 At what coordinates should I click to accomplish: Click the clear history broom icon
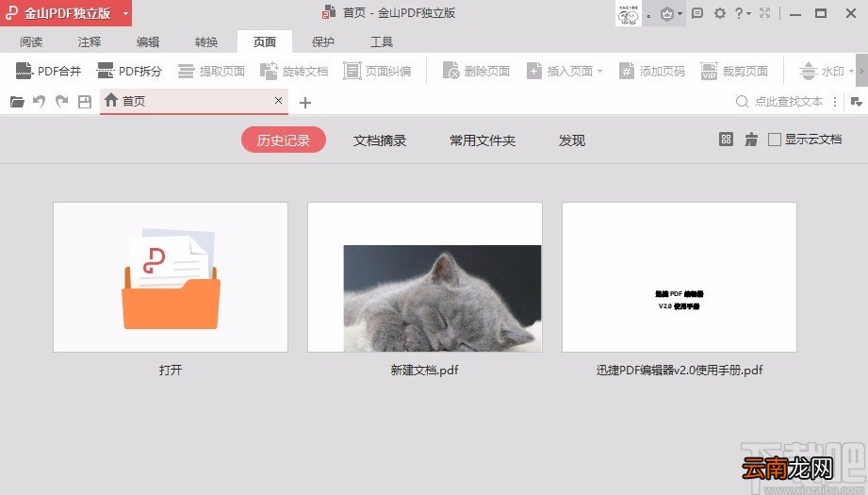(751, 140)
